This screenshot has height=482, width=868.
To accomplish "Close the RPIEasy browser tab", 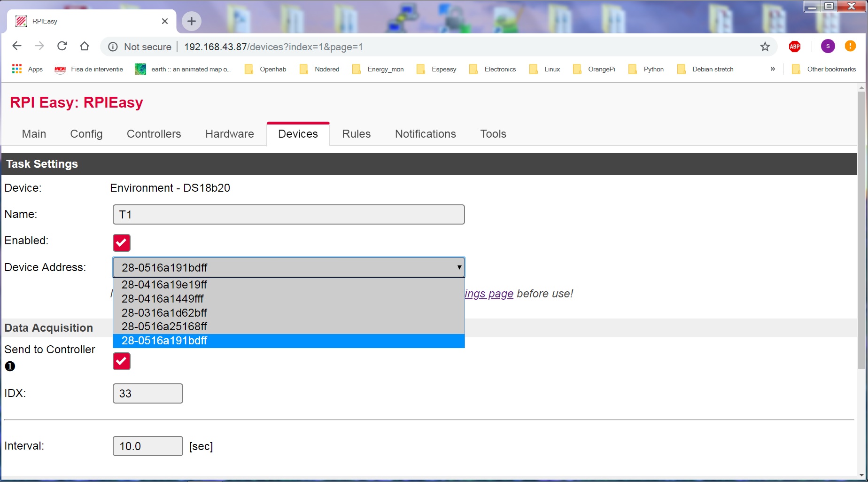I will click(x=165, y=21).
